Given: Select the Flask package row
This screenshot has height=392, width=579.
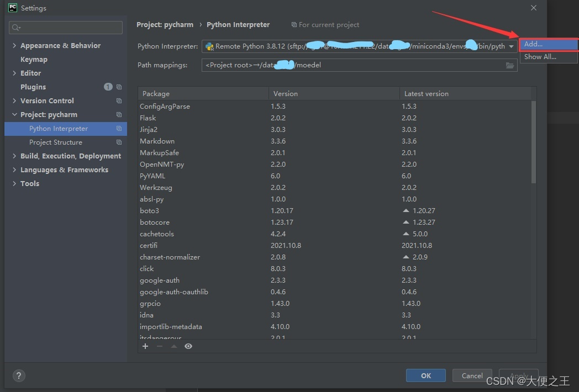Looking at the screenshot, I should 335,118.
